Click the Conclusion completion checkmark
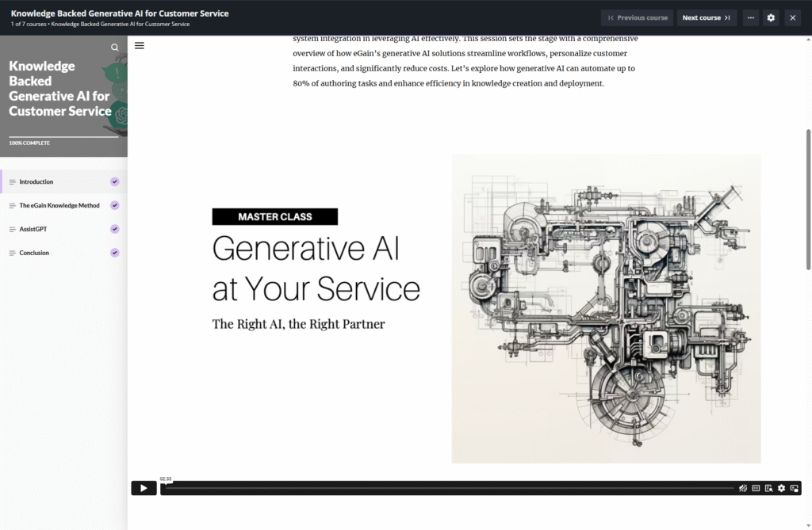The image size is (812, 530). (x=115, y=253)
